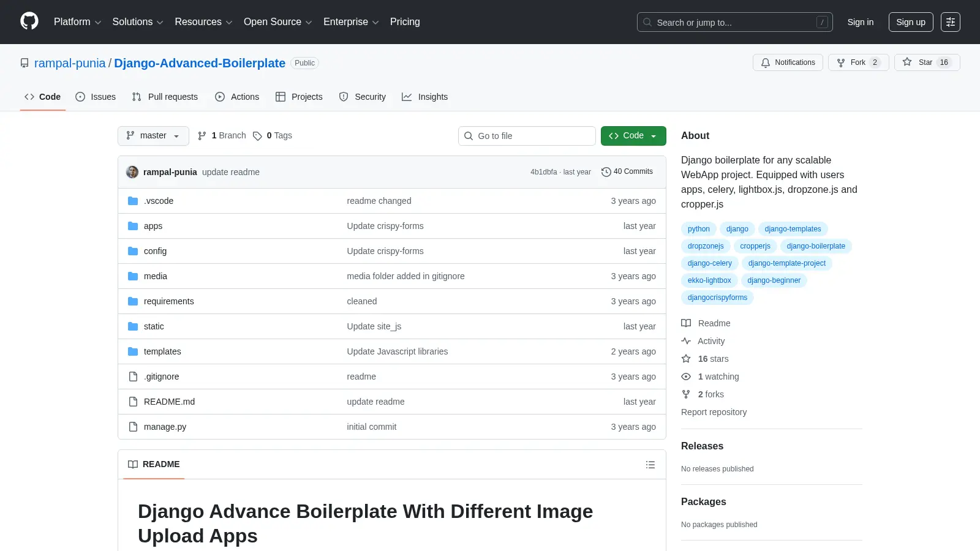Expand the Platform menu
Viewport: 980px width, 551px height.
[77, 22]
